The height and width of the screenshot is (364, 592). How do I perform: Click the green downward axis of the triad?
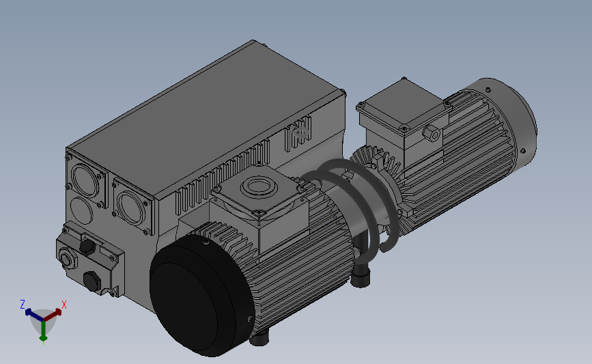[44, 330]
